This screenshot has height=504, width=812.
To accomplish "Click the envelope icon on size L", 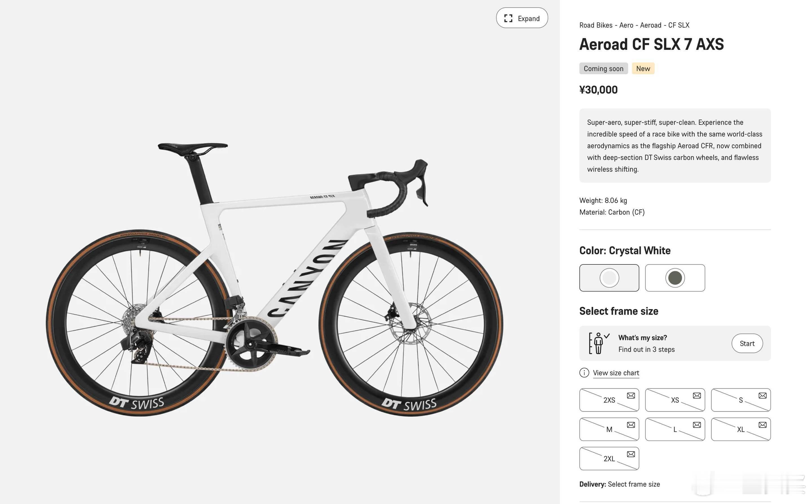I will pos(697,425).
